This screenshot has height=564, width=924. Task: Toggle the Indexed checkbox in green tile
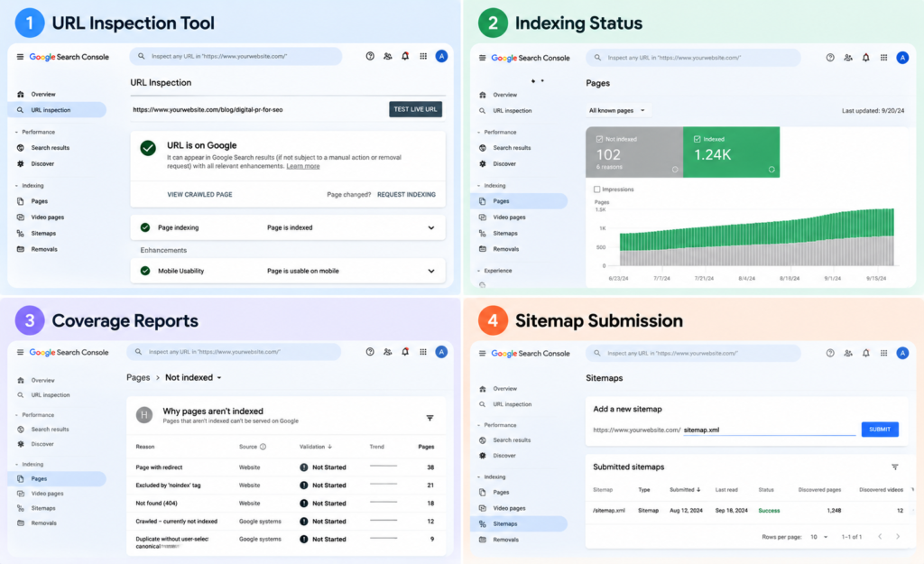pyautogui.click(x=698, y=139)
